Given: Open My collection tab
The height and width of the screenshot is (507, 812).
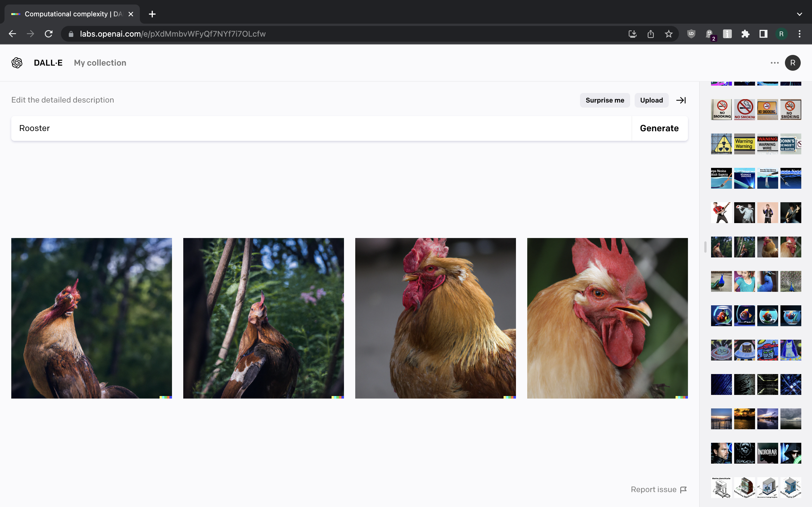Looking at the screenshot, I should [100, 63].
